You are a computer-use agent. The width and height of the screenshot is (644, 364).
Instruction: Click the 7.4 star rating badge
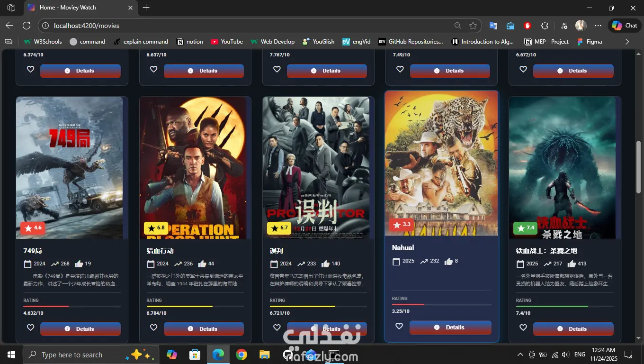(526, 228)
